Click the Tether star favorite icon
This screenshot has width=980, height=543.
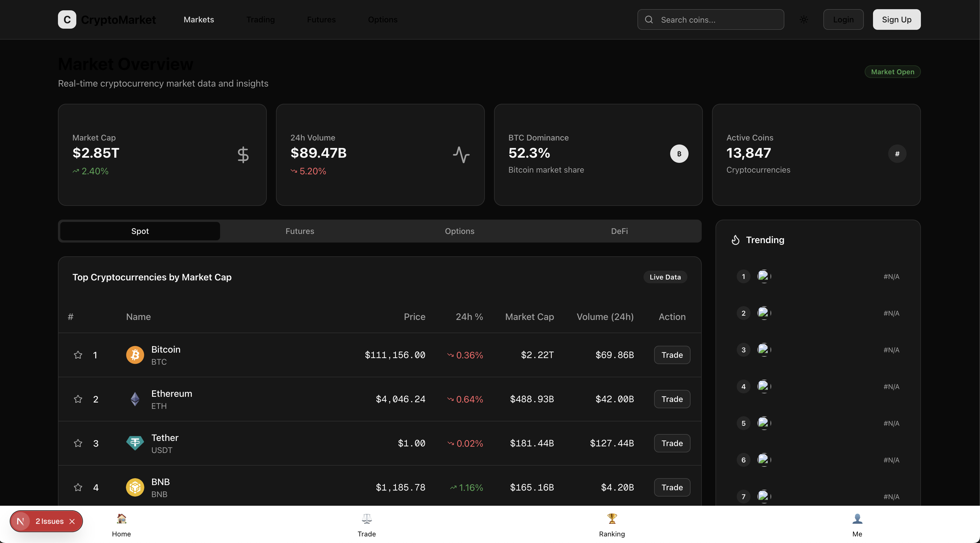78,443
